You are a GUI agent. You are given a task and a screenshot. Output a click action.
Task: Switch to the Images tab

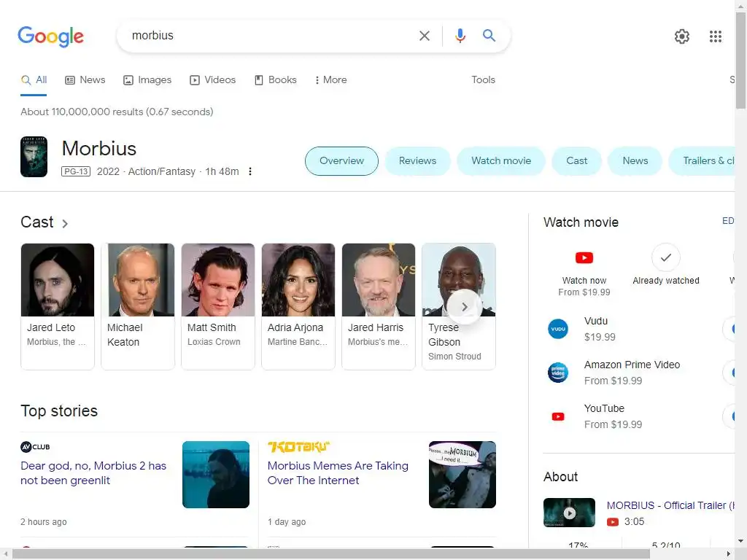pos(147,80)
